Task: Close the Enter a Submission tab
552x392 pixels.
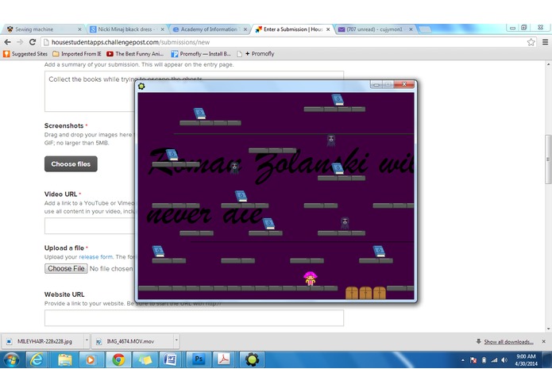Action: (328, 29)
